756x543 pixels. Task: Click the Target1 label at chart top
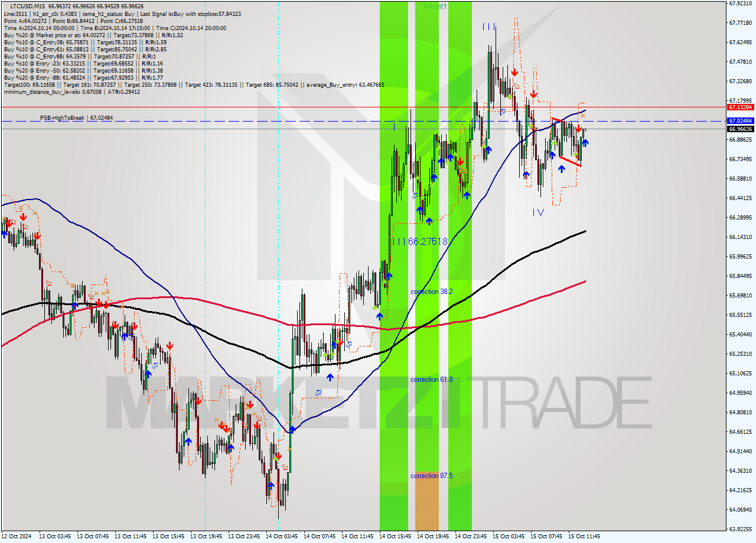tap(435, 6)
